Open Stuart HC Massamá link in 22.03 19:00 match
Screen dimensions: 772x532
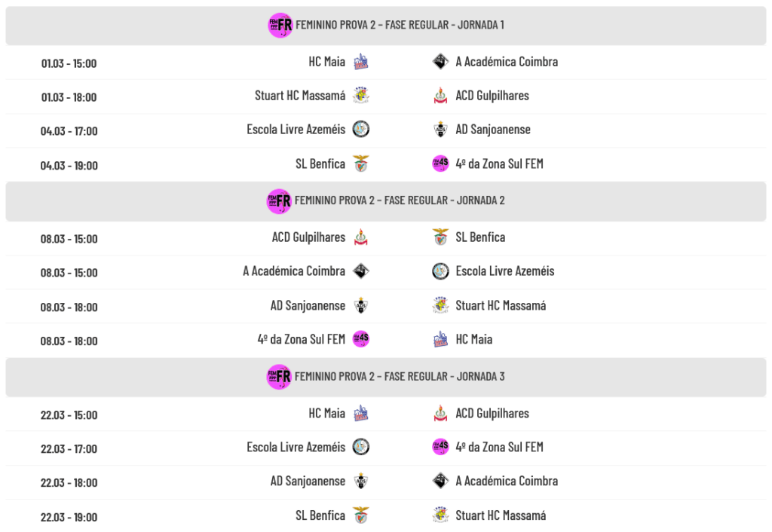point(501,515)
